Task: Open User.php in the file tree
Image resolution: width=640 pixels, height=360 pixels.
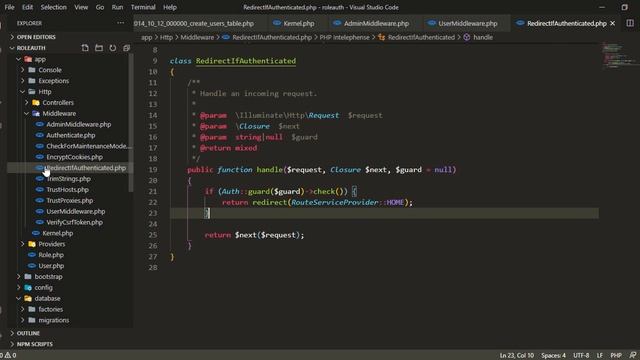Action: (51, 266)
